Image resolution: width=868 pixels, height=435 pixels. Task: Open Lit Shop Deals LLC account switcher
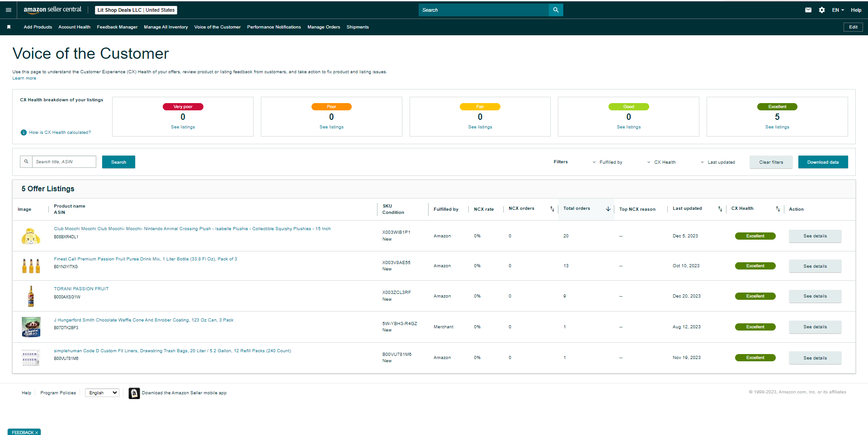pyautogui.click(x=136, y=10)
